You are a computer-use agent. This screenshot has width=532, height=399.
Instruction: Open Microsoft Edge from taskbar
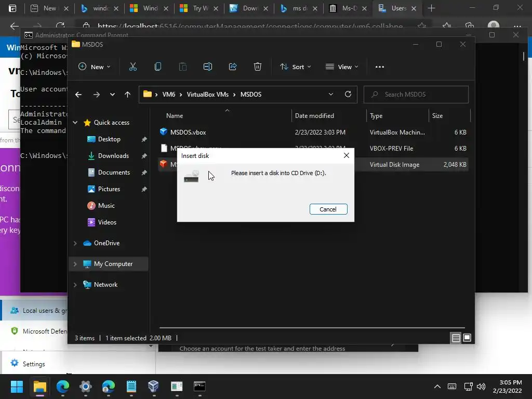[x=63, y=387]
